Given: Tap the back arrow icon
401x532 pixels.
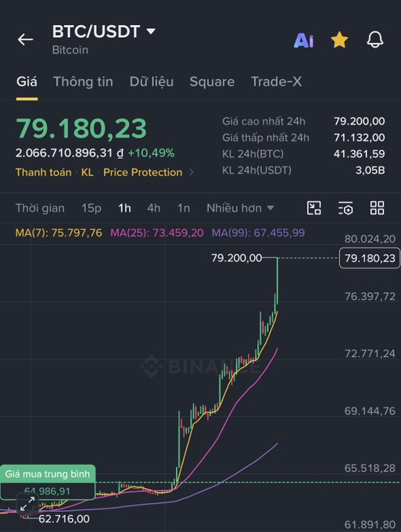Looking at the screenshot, I should (26, 40).
